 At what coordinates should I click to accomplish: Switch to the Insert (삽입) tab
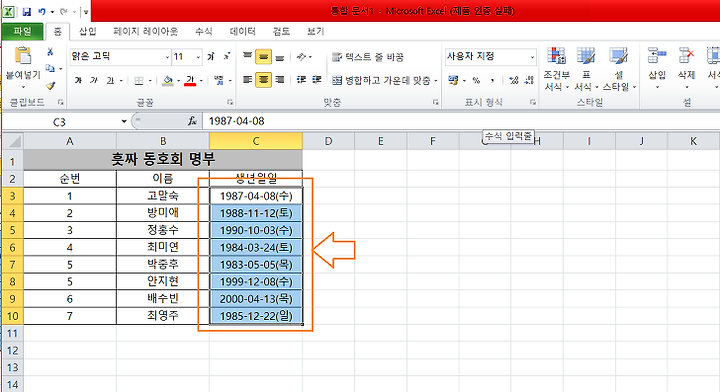click(87, 31)
